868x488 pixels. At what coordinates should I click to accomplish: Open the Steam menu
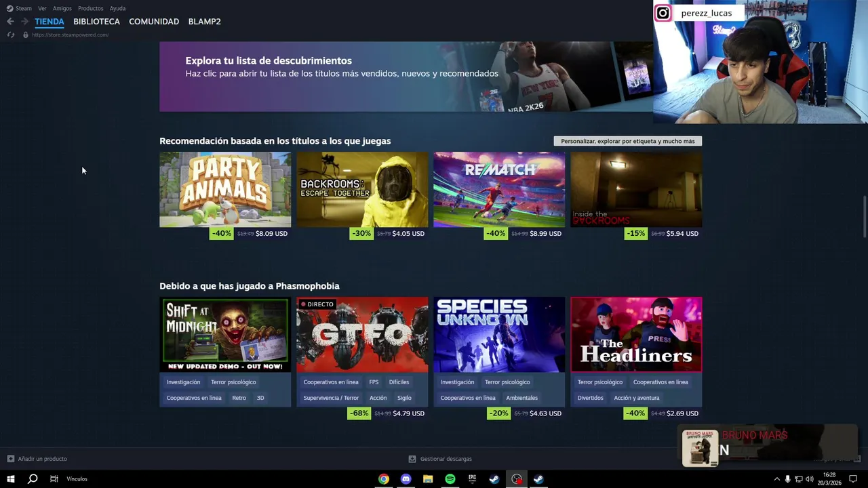pyautogui.click(x=24, y=8)
